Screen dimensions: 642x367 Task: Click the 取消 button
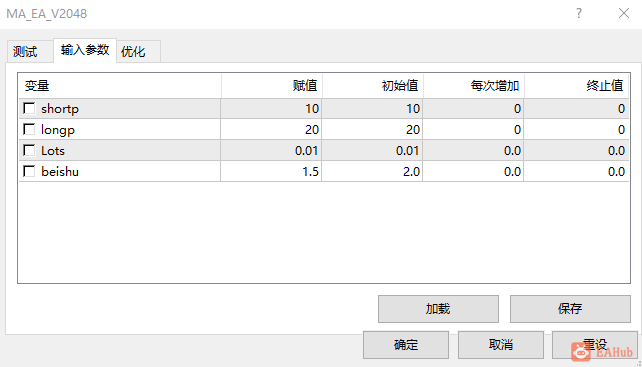(501, 345)
